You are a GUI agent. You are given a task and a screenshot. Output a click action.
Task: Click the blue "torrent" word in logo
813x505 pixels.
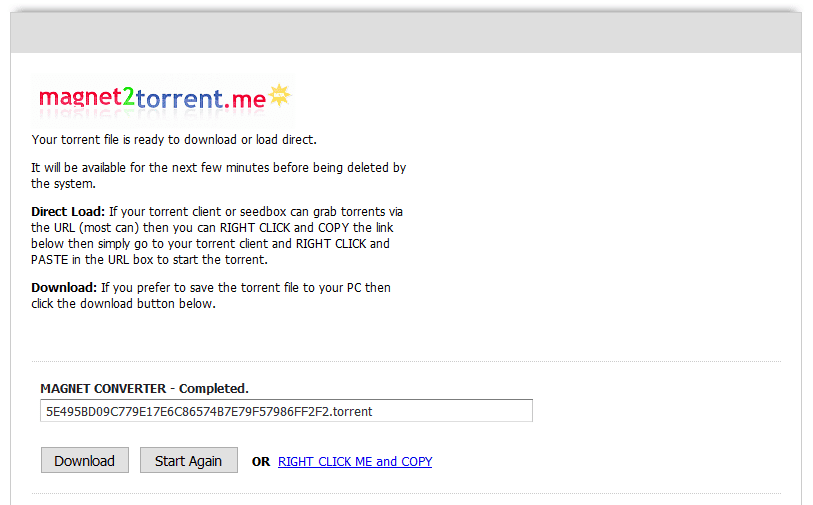[178, 99]
